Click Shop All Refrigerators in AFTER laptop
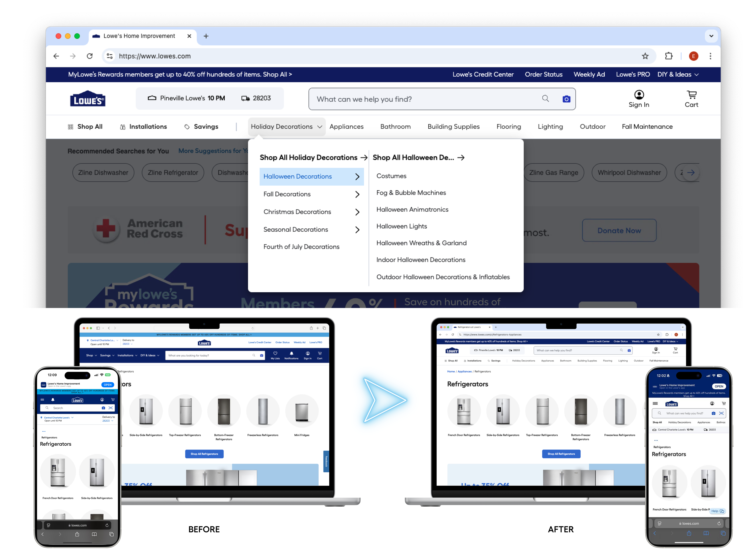 (x=561, y=454)
